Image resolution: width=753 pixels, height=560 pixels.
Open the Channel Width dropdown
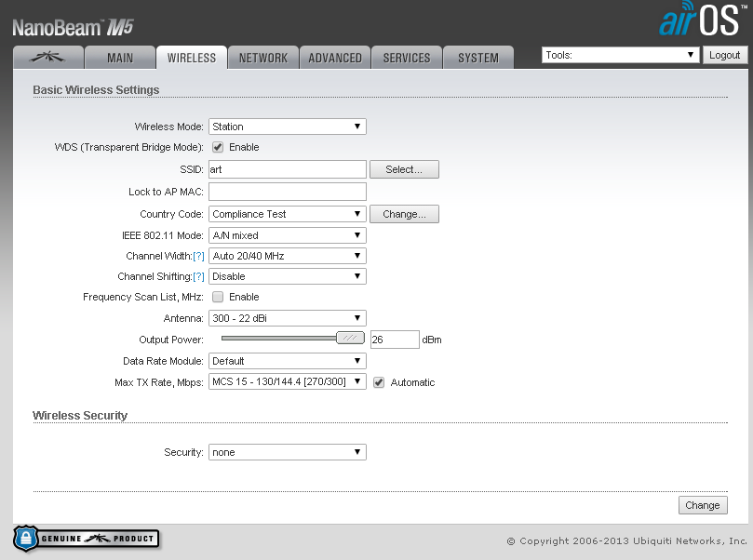(288, 256)
